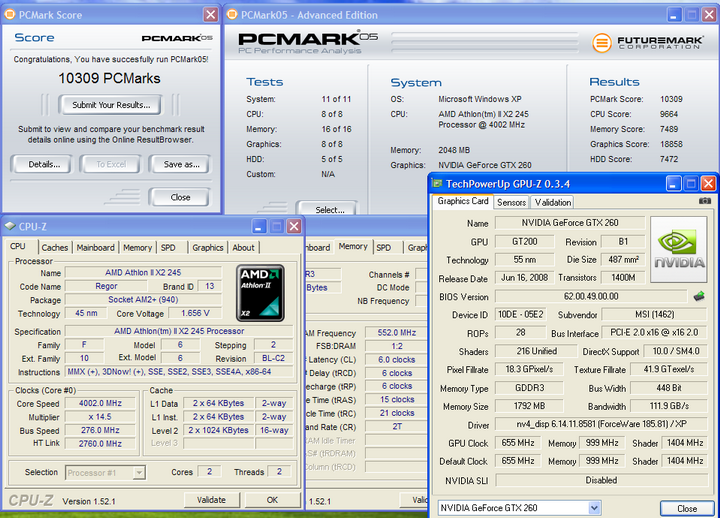Click the Bandwidth value 111.9 GB/s
The height and width of the screenshot is (518, 720).
click(x=669, y=406)
